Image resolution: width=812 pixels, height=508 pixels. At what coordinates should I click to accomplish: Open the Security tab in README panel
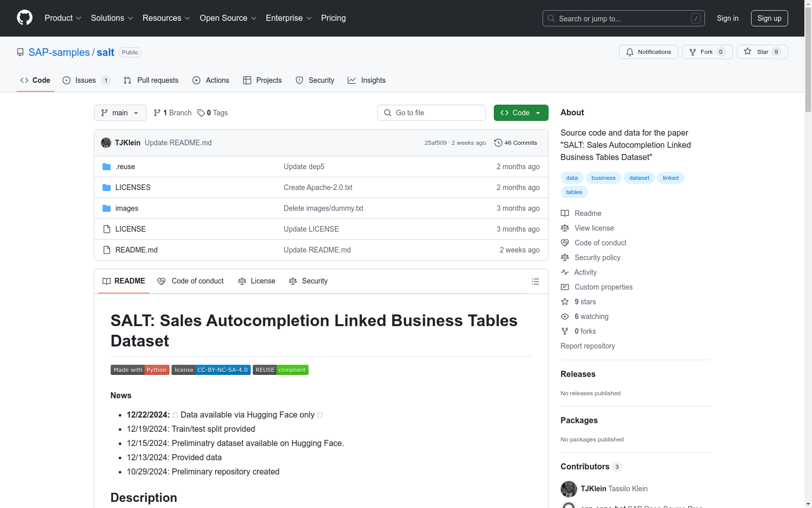tap(308, 281)
